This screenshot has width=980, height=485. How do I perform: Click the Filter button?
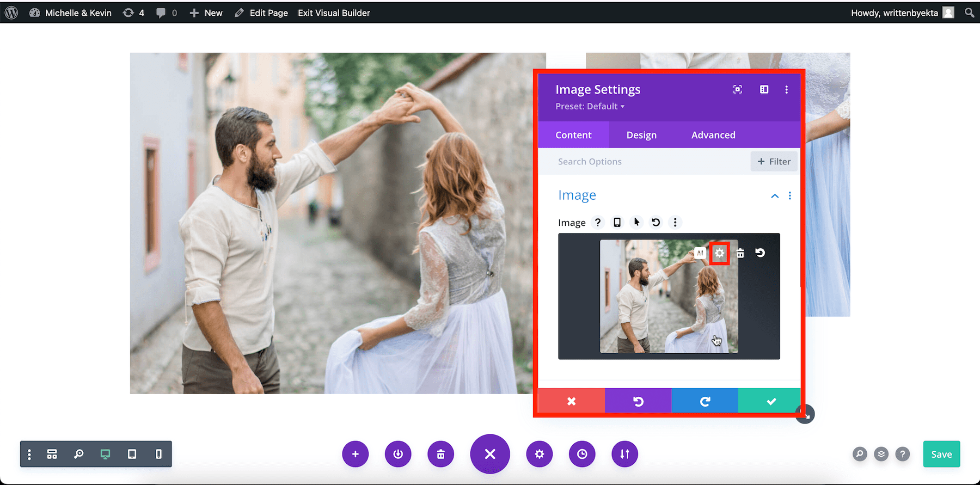(774, 162)
